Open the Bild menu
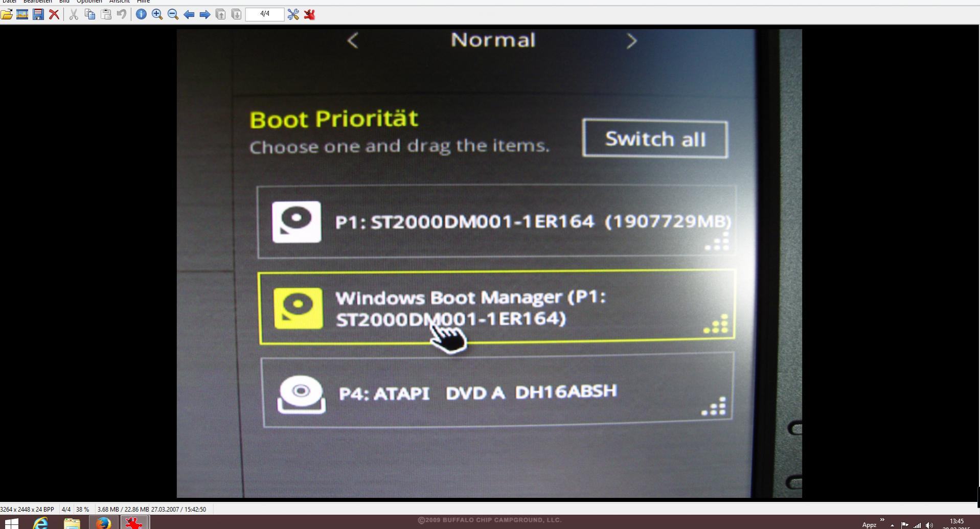Image resolution: width=980 pixels, height=529 pixels. tap(64, 2)
